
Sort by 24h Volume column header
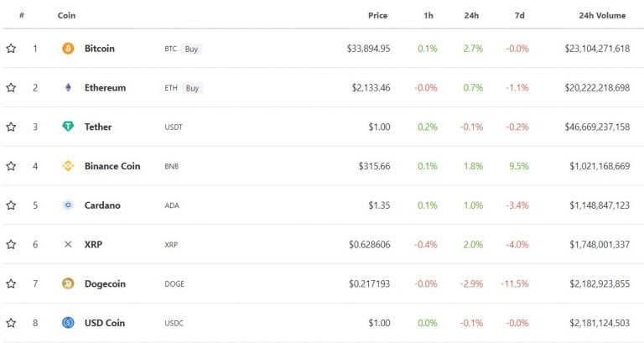click(602, 16)
